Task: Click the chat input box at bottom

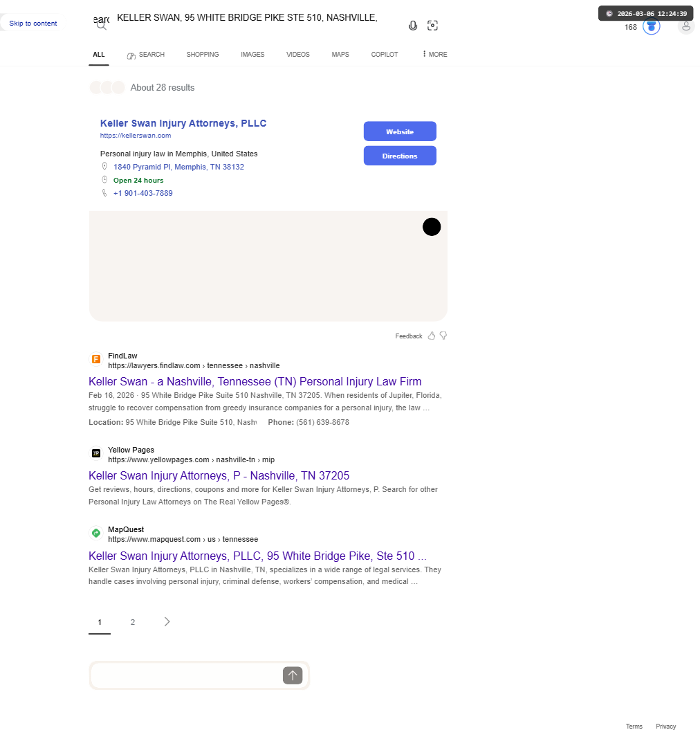Action: click(187, 675)
